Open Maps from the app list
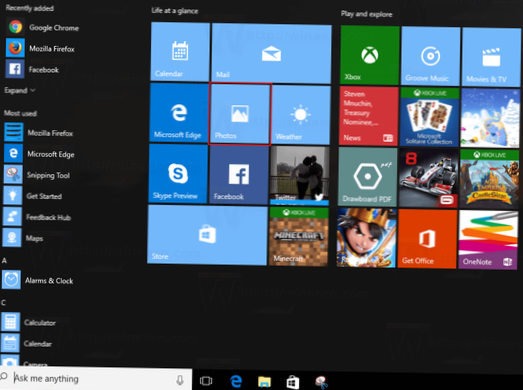The height and width of the screenshot is (390, 523). [23, 238]
